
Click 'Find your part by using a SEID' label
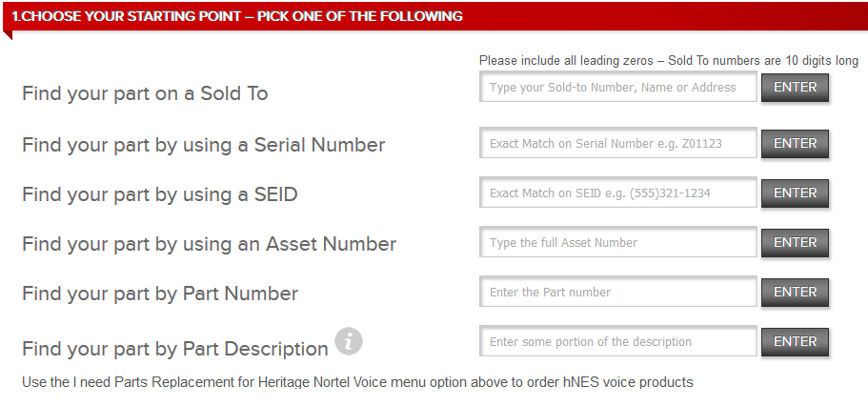(160, 195)
